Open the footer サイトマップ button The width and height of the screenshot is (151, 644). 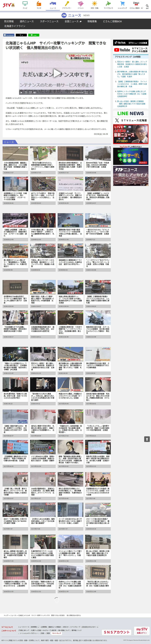pyautogui.click(x=56, y=633)
